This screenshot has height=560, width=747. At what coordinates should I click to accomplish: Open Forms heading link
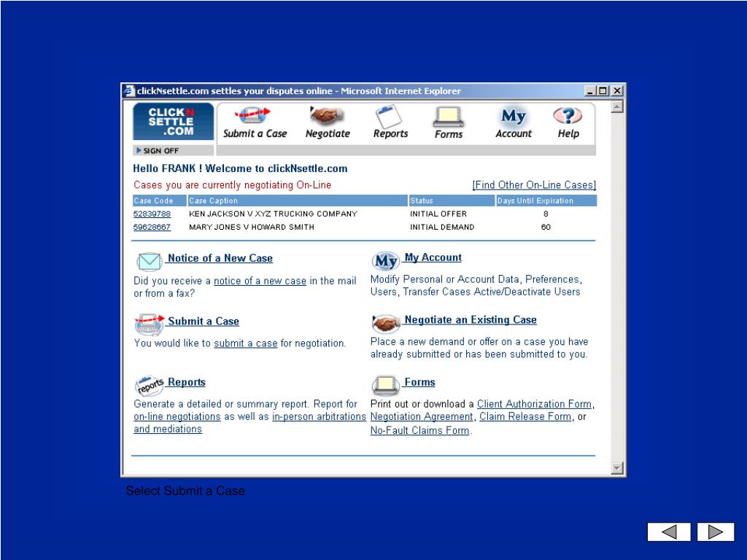click(419, 382)
